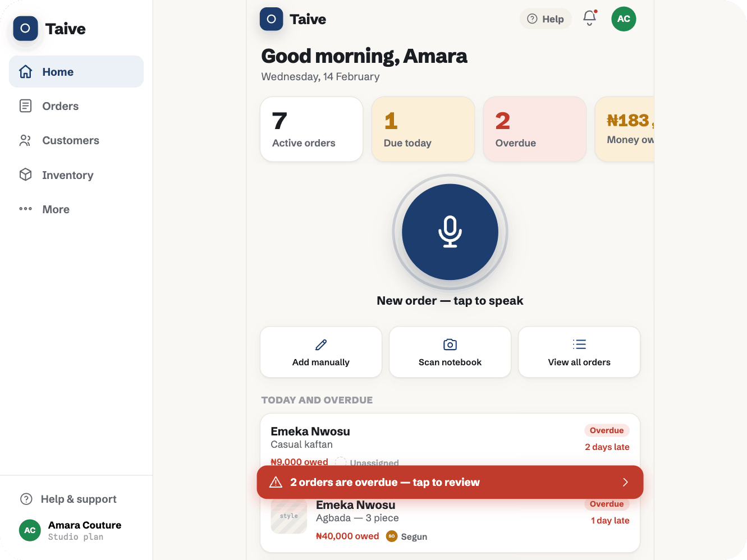Screen dimensions: 747x560
Task: Tap the microphone to speak a new order
Action: (x=450, y=232)
